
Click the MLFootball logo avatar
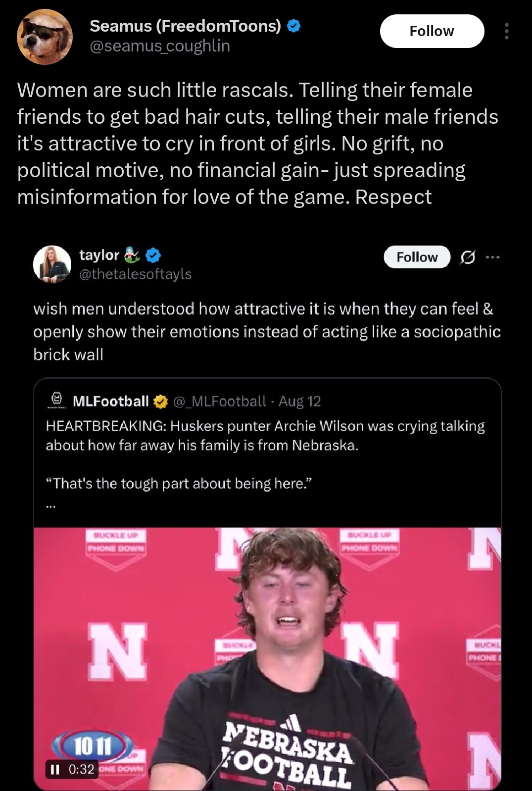pos(56,400)
